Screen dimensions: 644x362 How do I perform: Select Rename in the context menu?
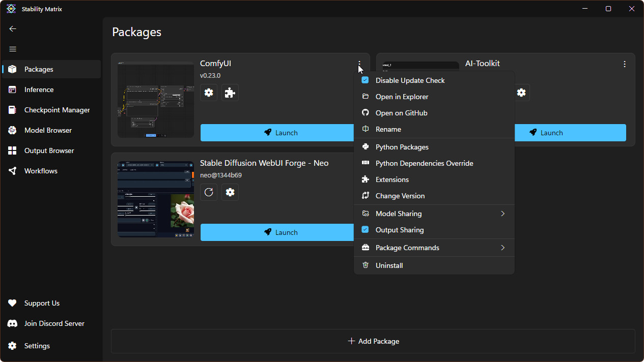pyautogui.click(x=434, y=129)
